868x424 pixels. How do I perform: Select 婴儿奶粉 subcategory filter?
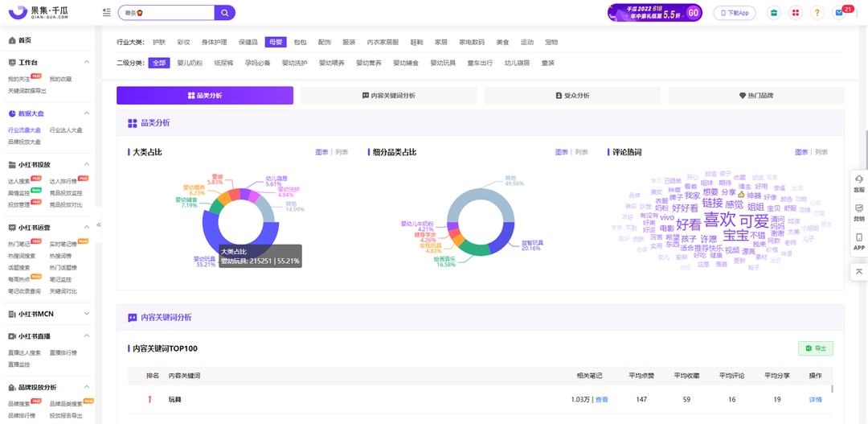coord(190,64)
